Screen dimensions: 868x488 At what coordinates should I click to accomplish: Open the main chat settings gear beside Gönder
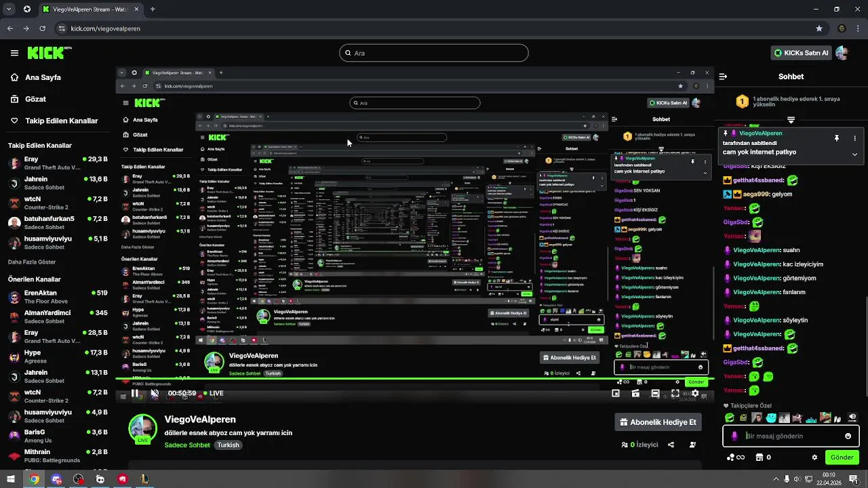click(x=814, y=457)
